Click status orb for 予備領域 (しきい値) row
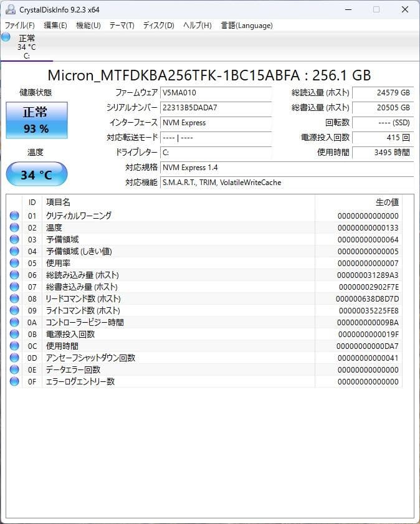The width and height of the screenshot is (420, 524). pyautogui.click(x=14, y=251)
